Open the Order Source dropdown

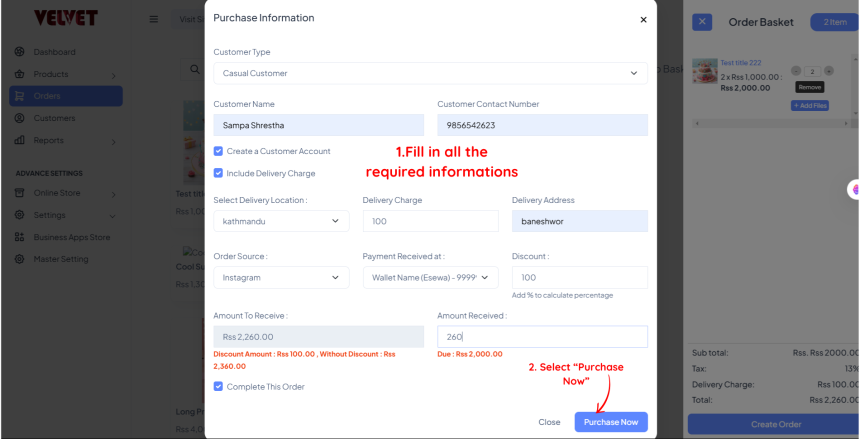coord(281,277)
